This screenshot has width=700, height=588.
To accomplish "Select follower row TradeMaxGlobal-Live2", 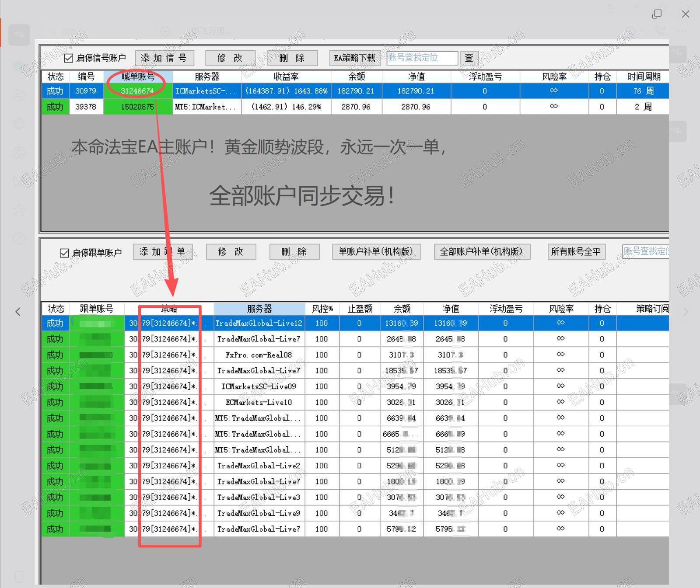I will (x=355, y=466).
